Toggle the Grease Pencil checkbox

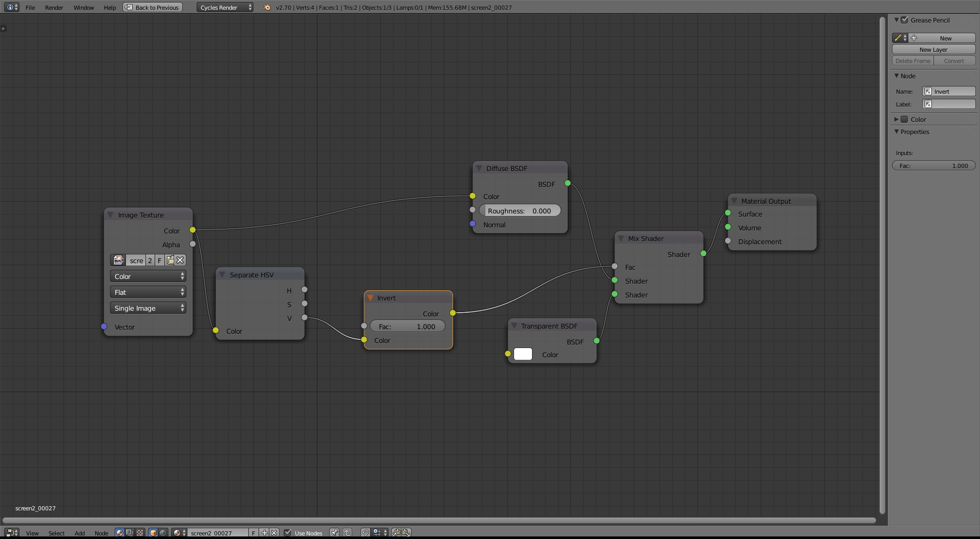(x=905, y=20)
